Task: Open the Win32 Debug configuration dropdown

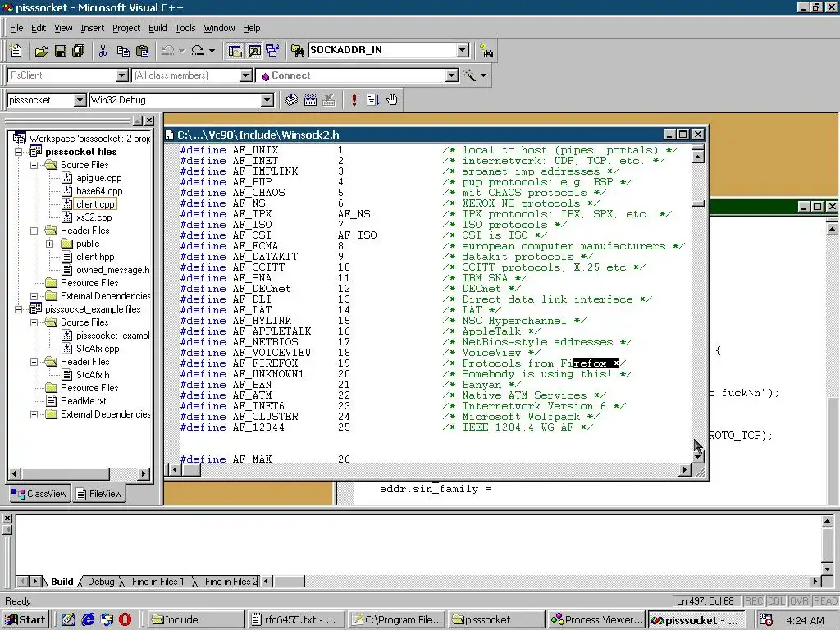Action: pyautogui.click(x=267, y=100)
